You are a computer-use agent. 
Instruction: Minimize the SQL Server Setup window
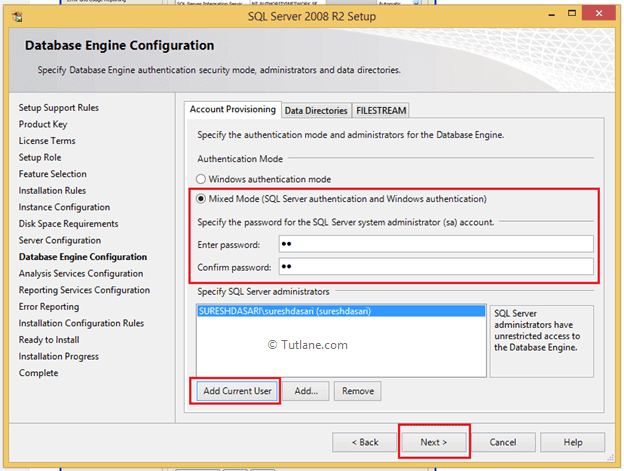(x=552, y=14)
